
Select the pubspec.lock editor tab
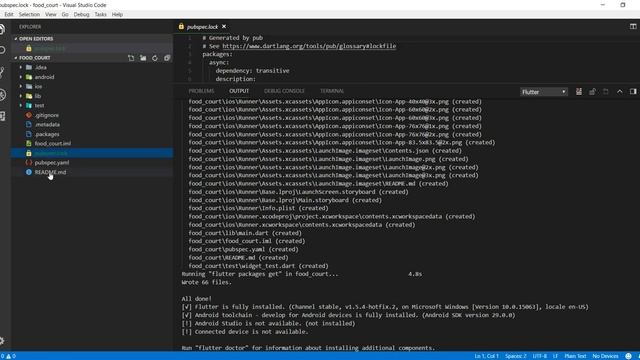(x=202, y=27)
